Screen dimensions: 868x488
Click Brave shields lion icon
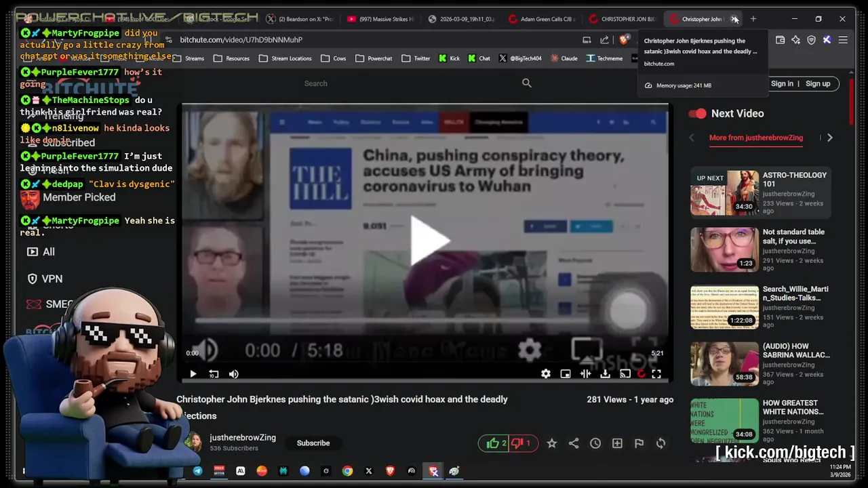pyautogui.click(x=624, y=40)
